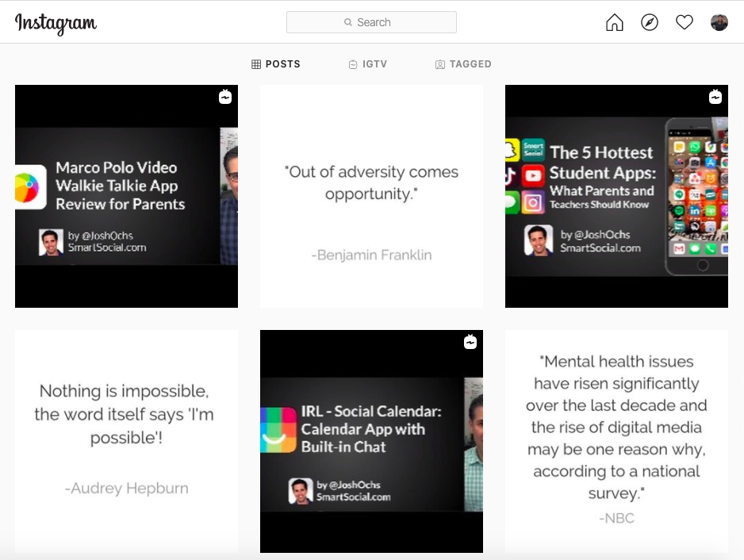Click Josh Ochs photo in Marco Polo thumbnail
This screenshot has width=744, height=560.
[x=51, y=242]
